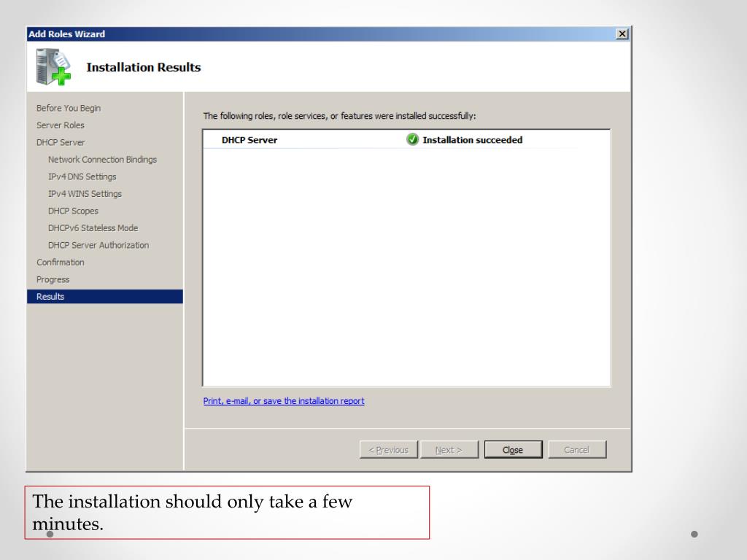Click the disabled Cancel button
This screenshot has height=560, width=747.
pos(577,449)
